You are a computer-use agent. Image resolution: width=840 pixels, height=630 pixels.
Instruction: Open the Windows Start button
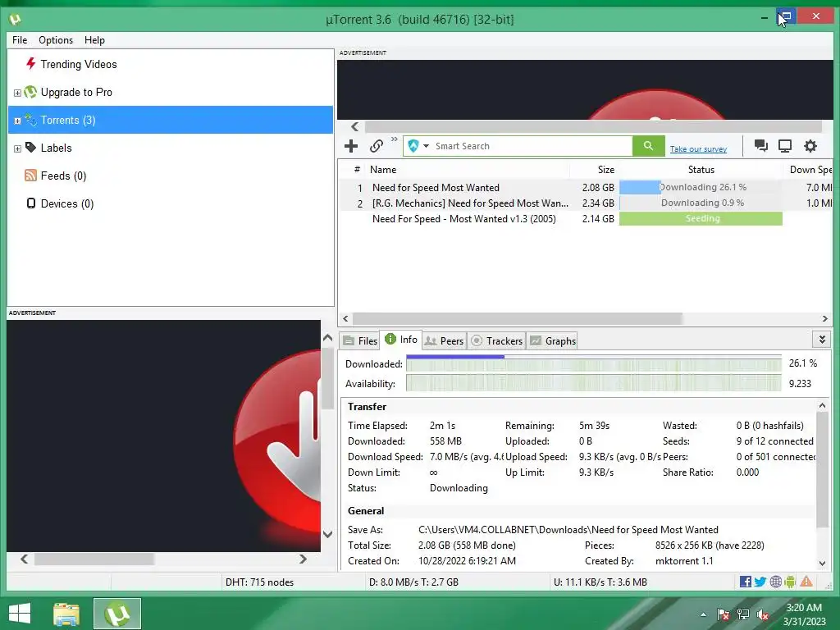pos(20,614)
